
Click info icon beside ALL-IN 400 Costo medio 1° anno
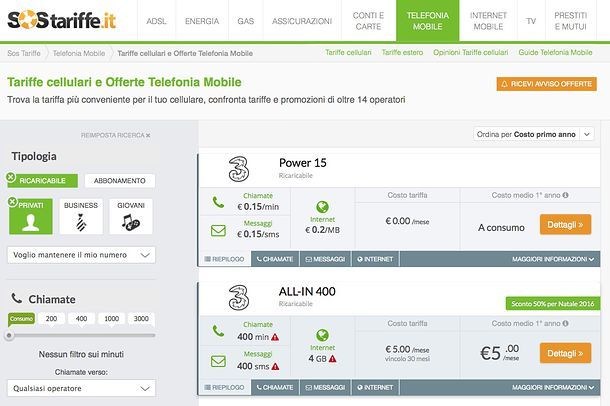pyautogui.click(x=566, y=324)
